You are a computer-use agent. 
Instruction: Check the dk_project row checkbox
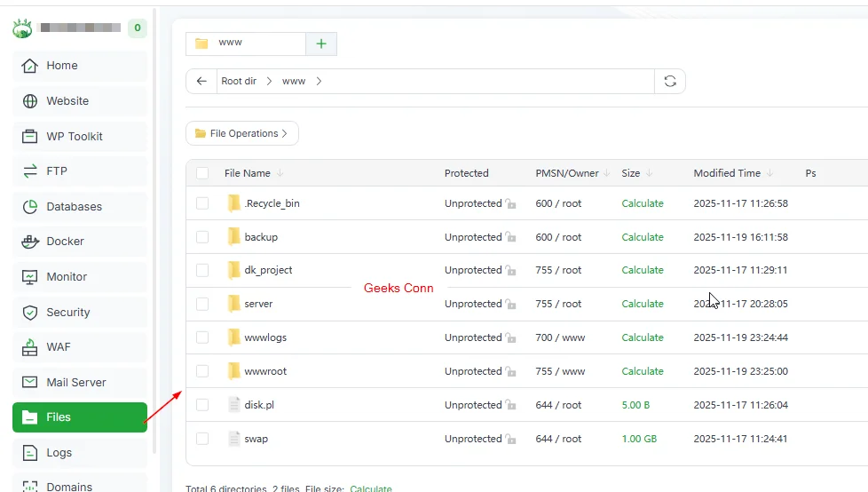point(202,270)
